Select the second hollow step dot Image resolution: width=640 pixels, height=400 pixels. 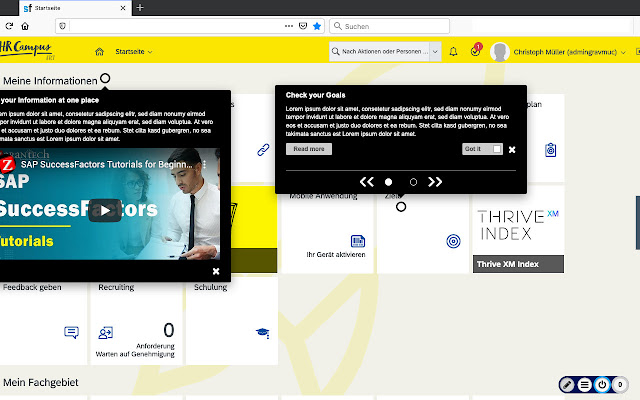click(413, 182)
